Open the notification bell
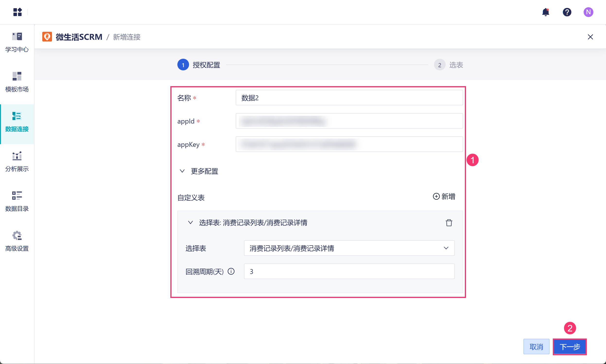The image size is (606, 364). click(x=545, y=12)
